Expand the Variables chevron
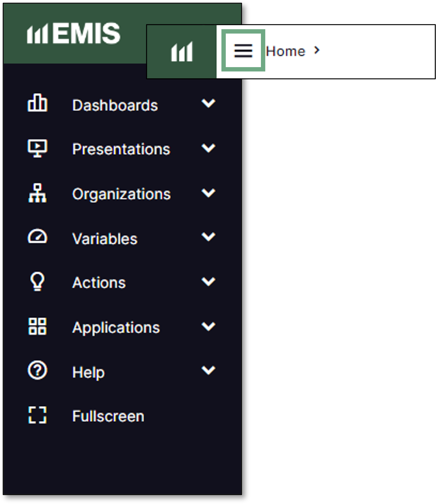436x504 pixels. point(208,236)
